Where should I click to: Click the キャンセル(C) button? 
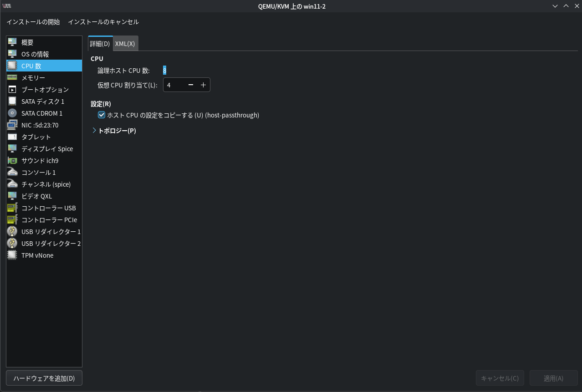click(x=500, y=378)
